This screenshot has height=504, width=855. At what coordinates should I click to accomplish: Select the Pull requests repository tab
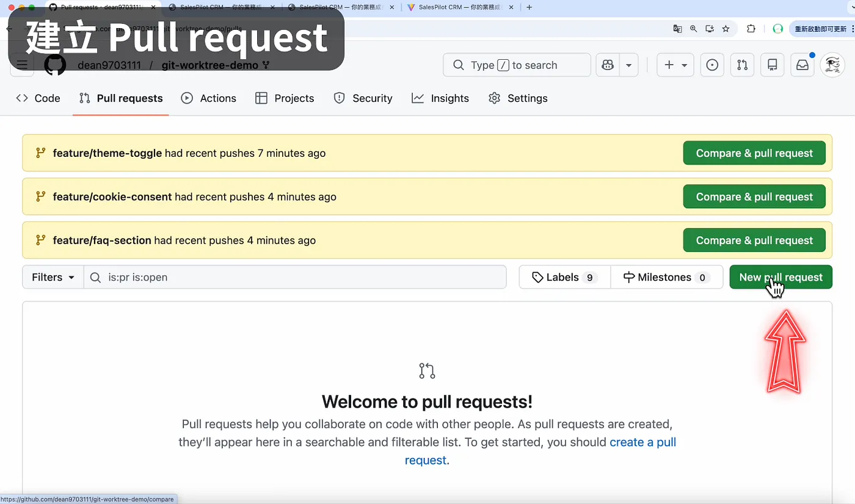pyautogui.click(x=121, y=98)
